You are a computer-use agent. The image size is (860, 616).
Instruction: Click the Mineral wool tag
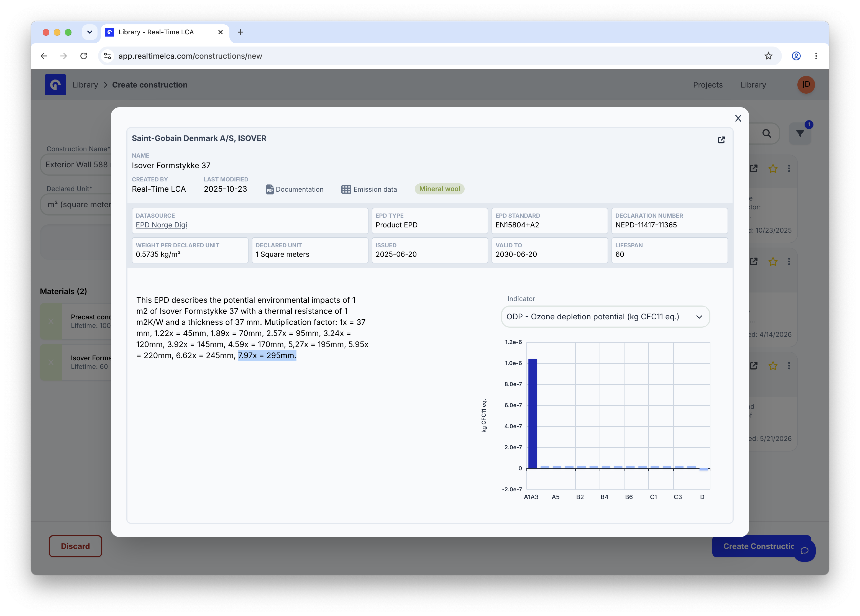click(439, 189)
